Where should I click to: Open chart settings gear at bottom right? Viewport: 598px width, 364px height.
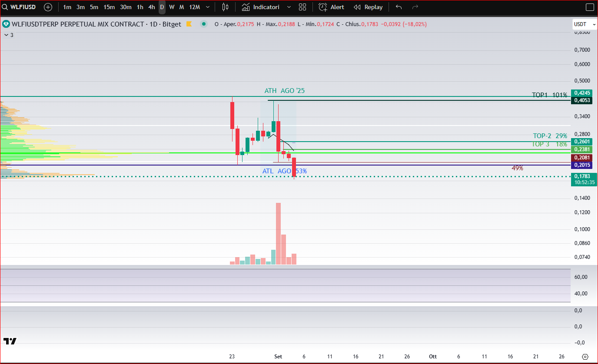(585, 357)
